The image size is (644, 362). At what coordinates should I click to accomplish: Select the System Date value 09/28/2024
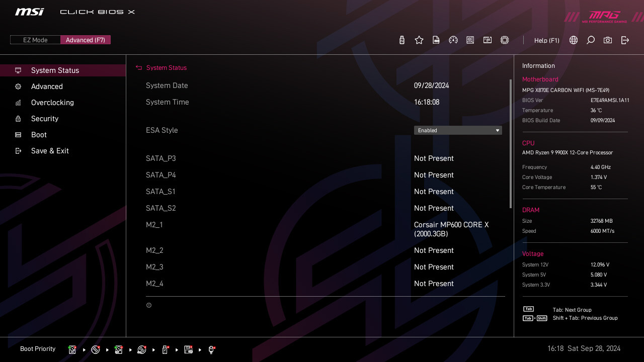(x=432, y=85)
